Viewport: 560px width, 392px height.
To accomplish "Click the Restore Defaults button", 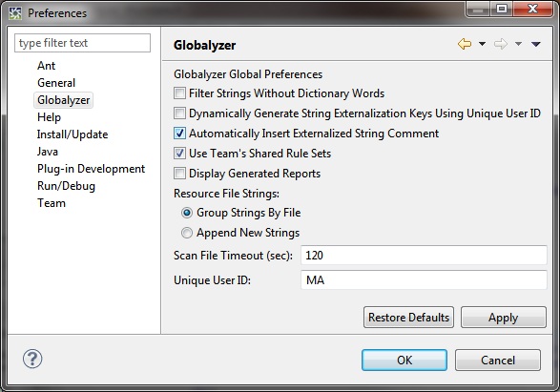I will (x=408, y=317).
